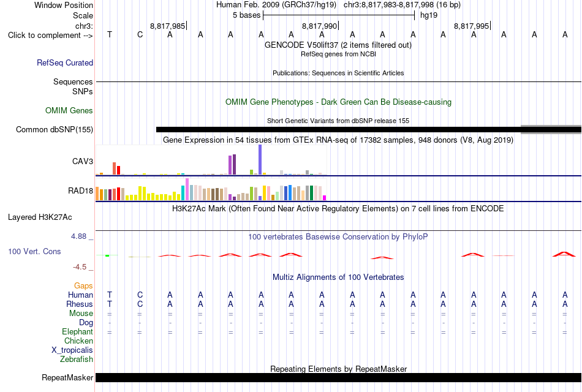Image resolution: width=582 pixels, height=392 pixels.
Task: Select the Chicken species label
Action: click(78, 341)
